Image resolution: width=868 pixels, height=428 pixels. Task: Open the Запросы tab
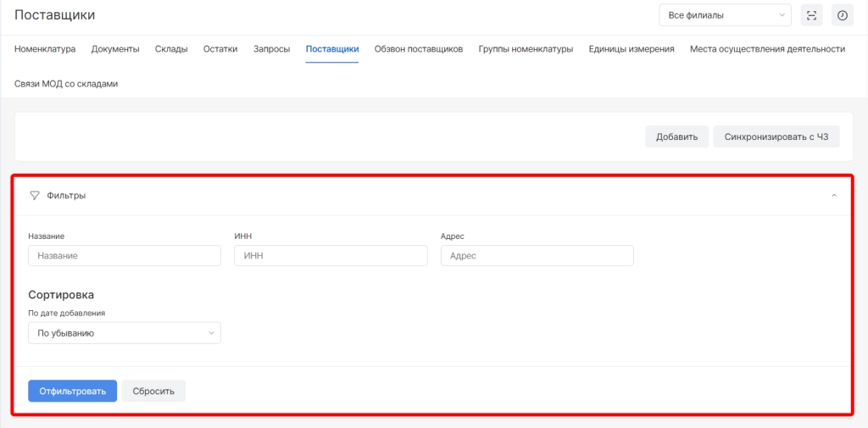click(x=271, y=49)
